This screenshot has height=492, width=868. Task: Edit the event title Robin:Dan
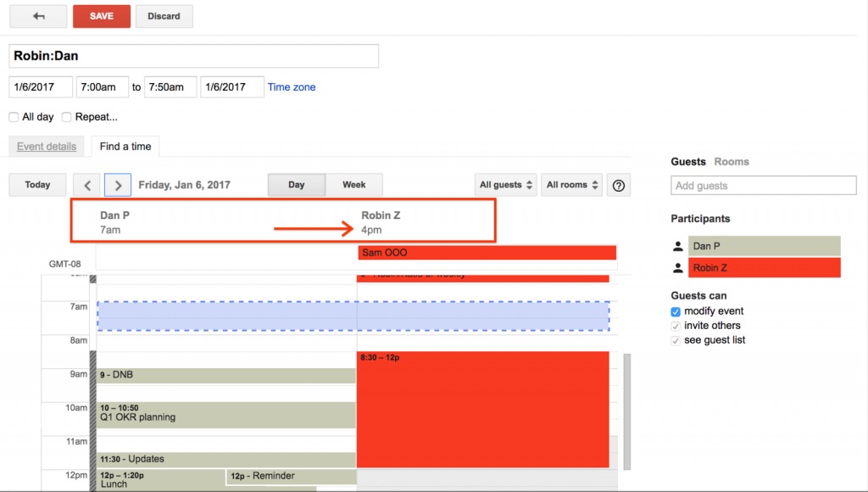pos(194,56)
